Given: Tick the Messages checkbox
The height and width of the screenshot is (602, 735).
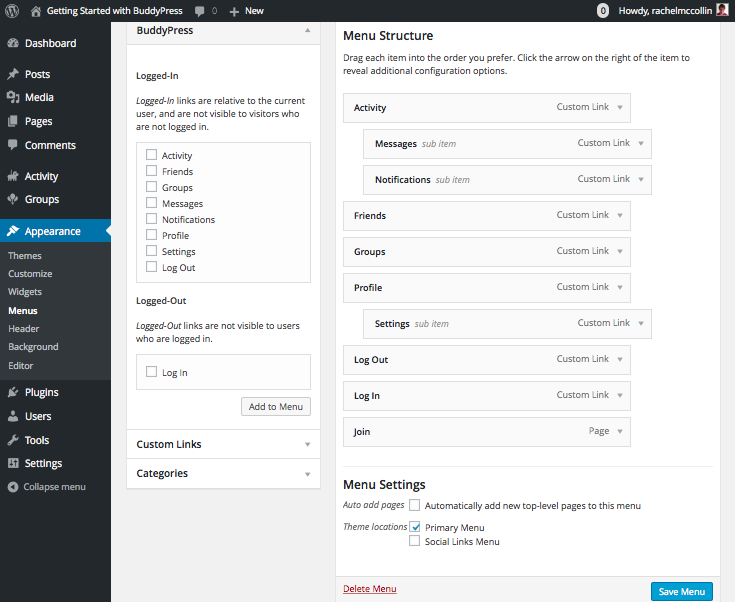Looking at the screenshot, I should tap(151, 203).
